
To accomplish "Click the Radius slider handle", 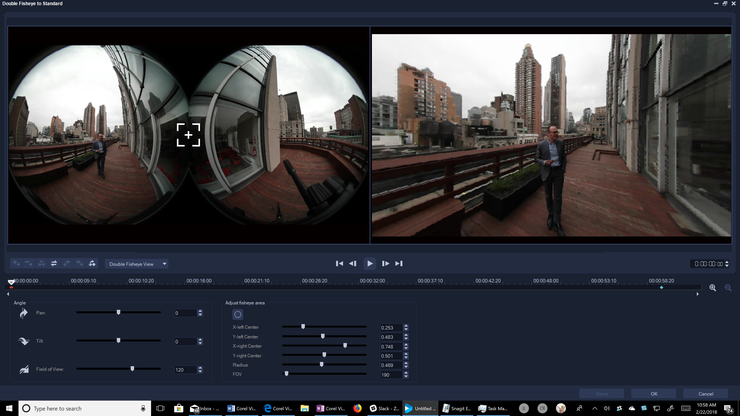I will pos(321,364).
